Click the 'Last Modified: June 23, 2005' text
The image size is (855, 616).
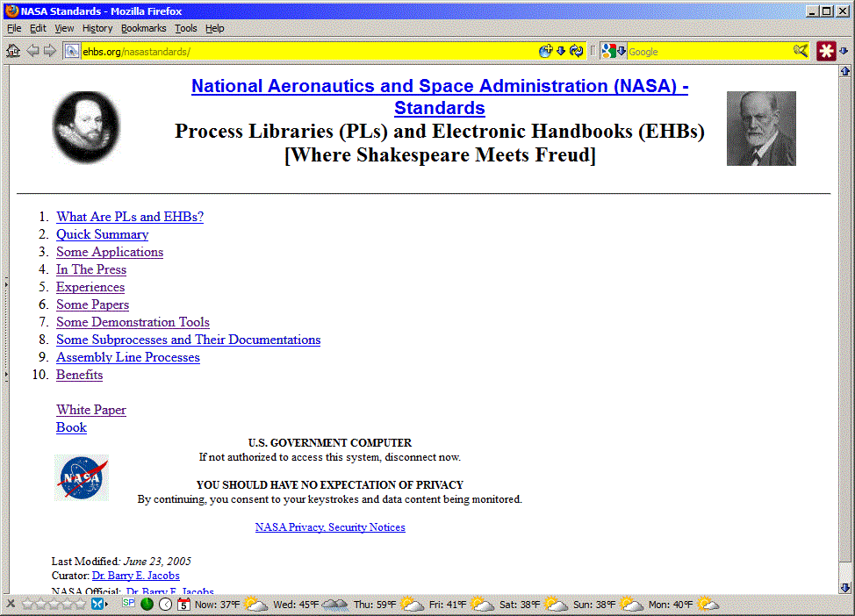[121, 562]
